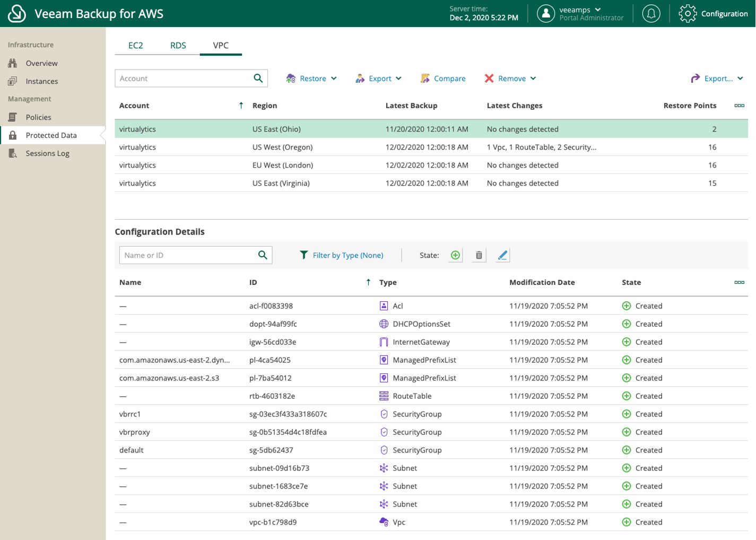Click the RouteTable type icon

[x=384, y=396]
